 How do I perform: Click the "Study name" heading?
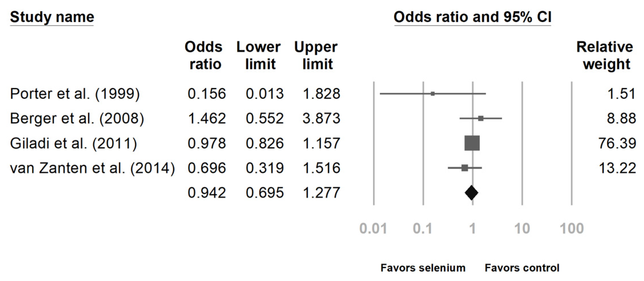pyautogui.click(x=52, y=17)
